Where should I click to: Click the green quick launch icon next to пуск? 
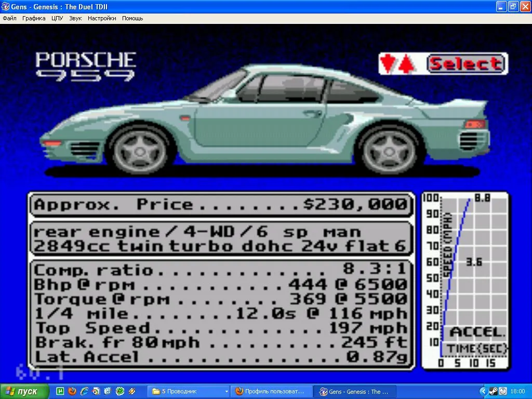pos(60,392)
